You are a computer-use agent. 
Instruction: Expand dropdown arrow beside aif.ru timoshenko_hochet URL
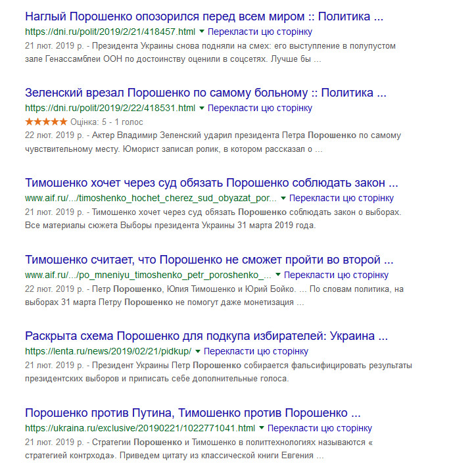pyautogui.click(x=283, y=199)
